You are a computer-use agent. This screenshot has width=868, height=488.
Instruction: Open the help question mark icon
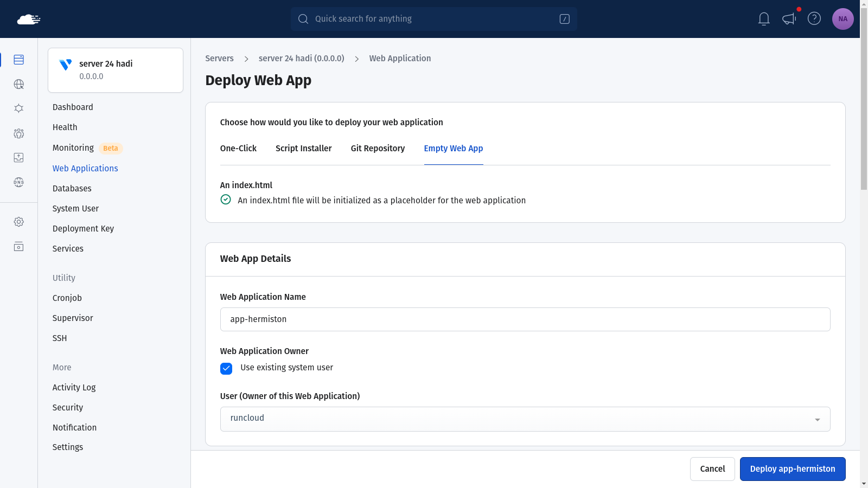(814, 19)
